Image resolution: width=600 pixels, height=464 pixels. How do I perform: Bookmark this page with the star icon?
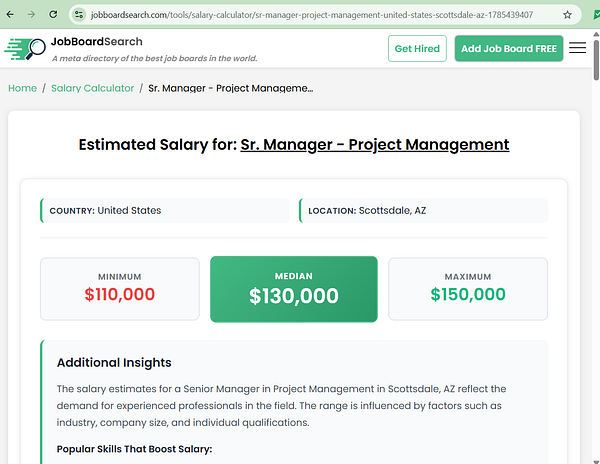click(x=567, y=15)
